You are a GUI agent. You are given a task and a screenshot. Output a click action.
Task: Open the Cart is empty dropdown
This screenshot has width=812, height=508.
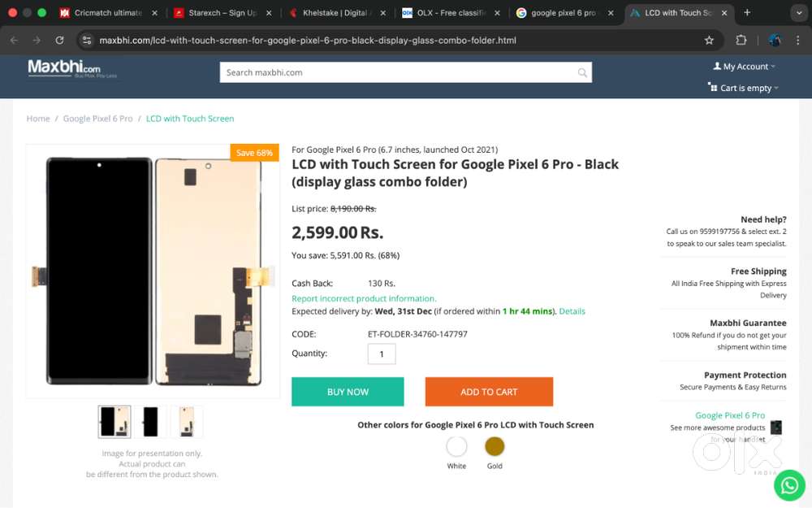coord(743,88)
